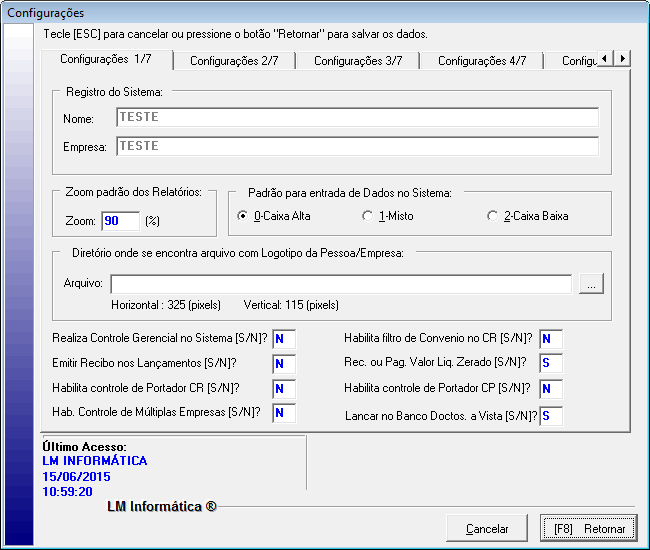This screenshot has width=650, height=550.
Task: Select the 2-Caixa Baixa radio option
Action: pyautogui.click(x=491, y=216)
